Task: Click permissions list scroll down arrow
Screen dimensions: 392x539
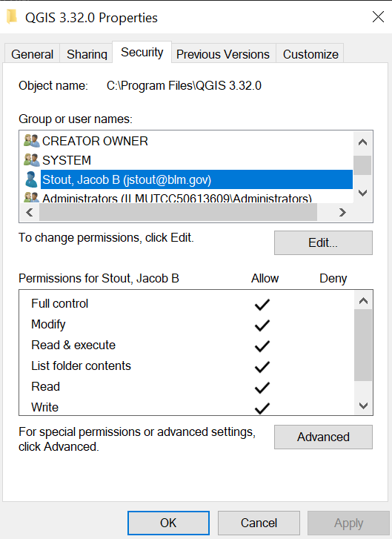Action: [363, 406]
